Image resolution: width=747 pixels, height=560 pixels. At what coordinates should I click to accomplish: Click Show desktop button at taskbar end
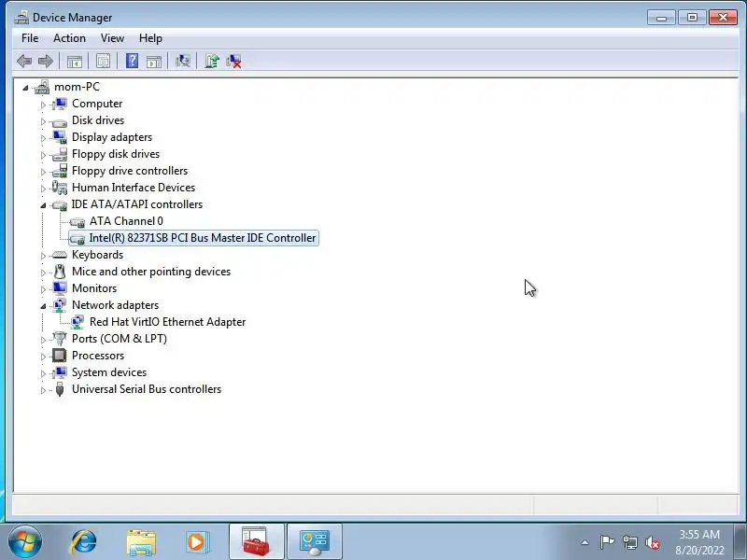click(x=740, y=541)
